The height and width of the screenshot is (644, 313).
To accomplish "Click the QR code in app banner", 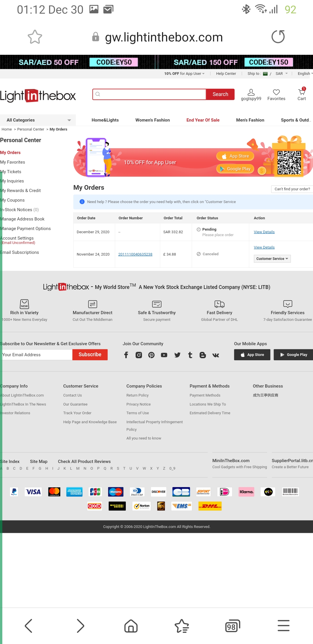I will (x=289, y=162).
